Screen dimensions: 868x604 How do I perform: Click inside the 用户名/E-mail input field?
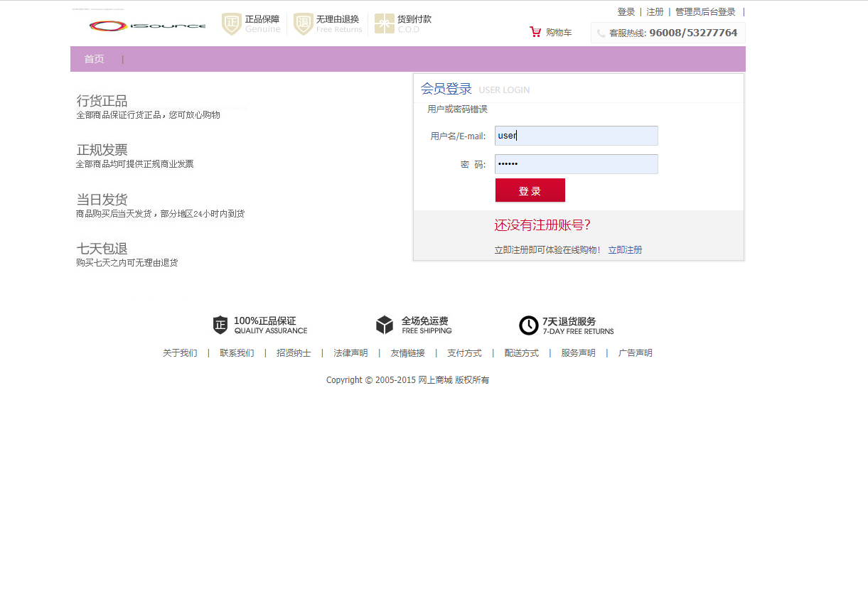pyautogui.click(x=576, y=136)
